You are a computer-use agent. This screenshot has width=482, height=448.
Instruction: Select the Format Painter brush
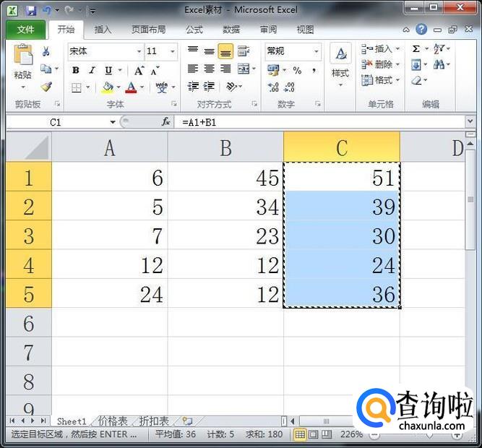pyautogui.click(x=46, y=87)
